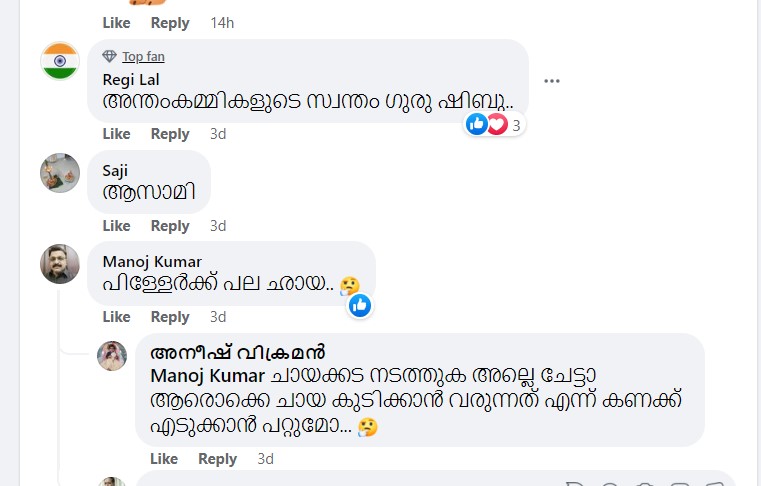The image size is (761, 486).
Task: Click the Top fan diamond badge icon
Action: [110, 56]
